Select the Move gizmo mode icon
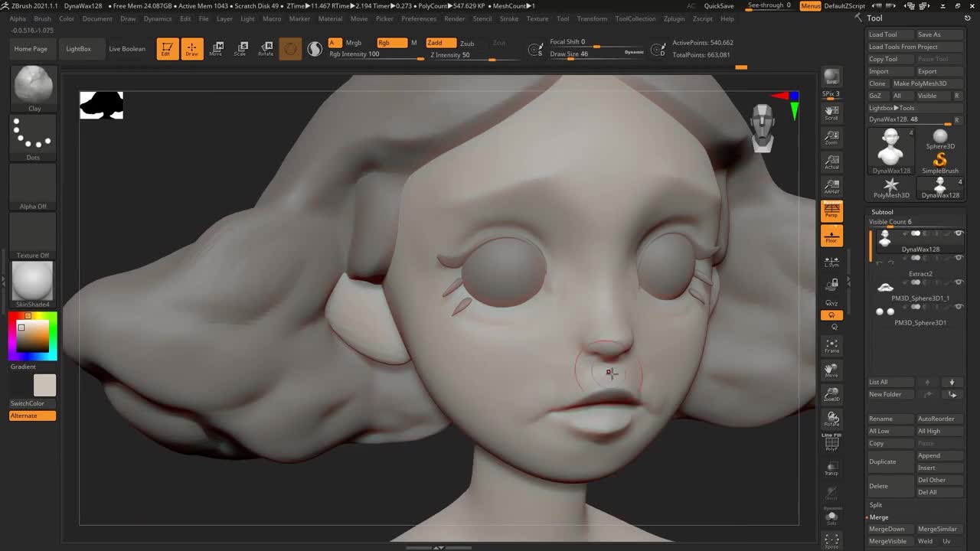The width and height of the screenshot is (980, 551). pos(217,49)
